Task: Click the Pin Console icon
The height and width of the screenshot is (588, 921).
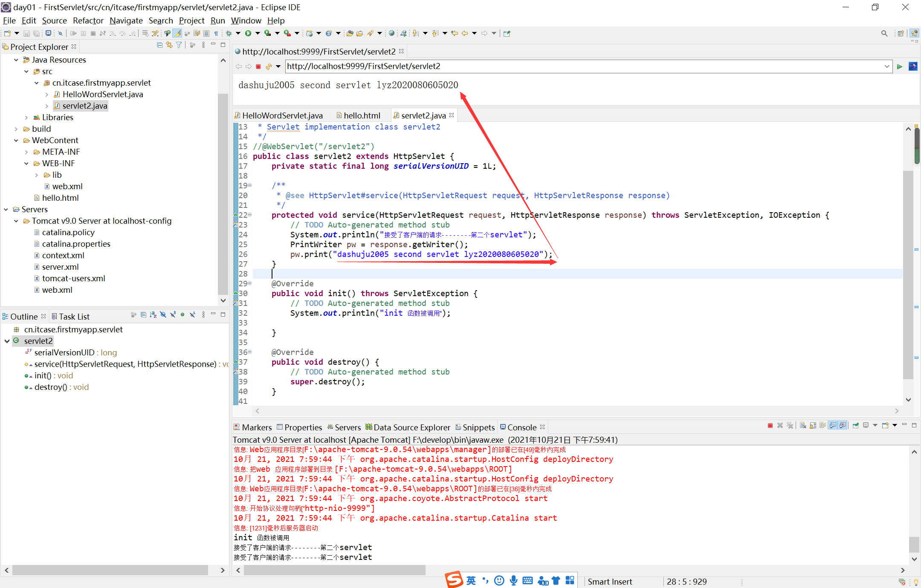Action: 855,425
